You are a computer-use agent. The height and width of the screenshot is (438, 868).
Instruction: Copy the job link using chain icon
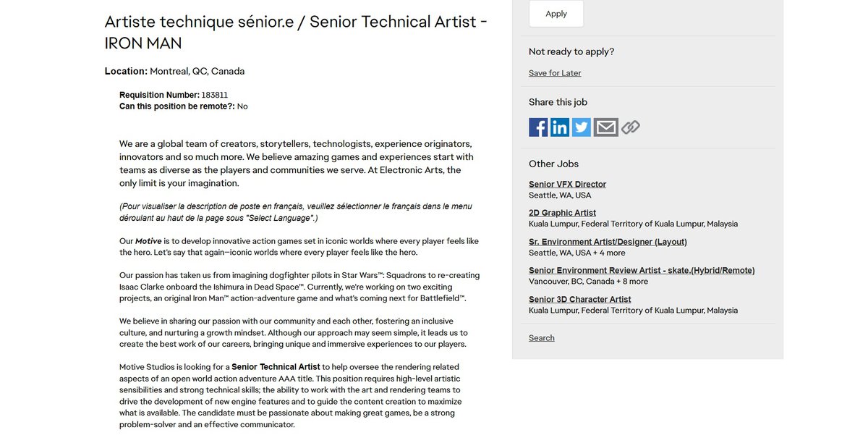click(x=631, y=127)
